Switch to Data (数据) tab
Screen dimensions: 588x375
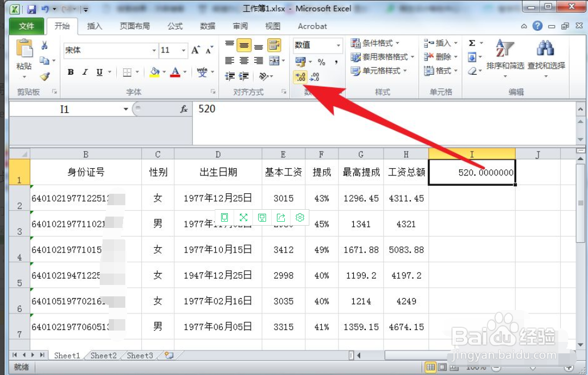click(207, 26)
